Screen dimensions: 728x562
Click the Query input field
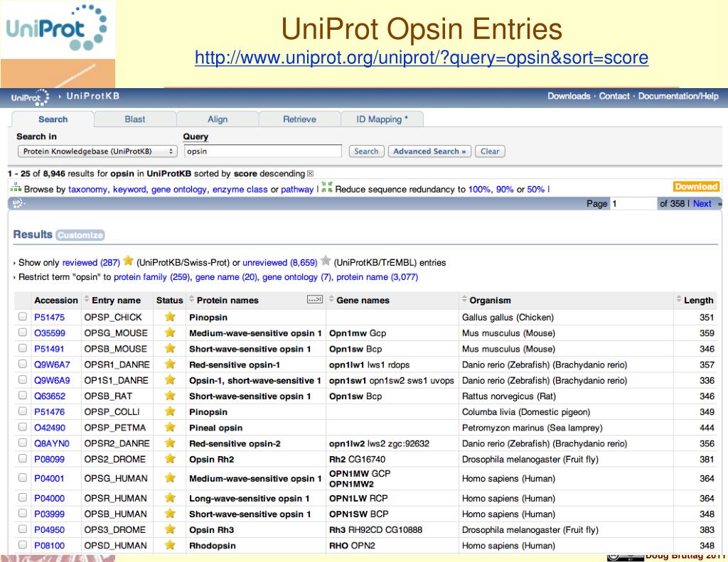pyautogui.click(x=263, y=151)
